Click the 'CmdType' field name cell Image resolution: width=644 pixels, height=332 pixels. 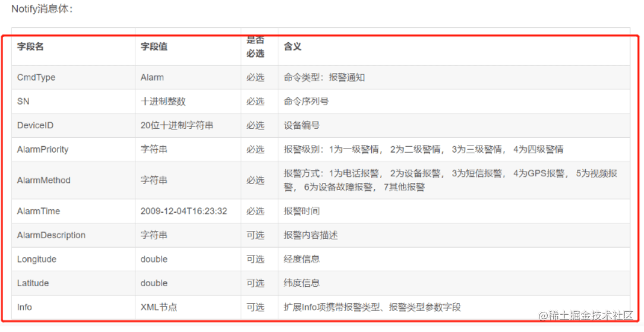(x=36, y=77)
